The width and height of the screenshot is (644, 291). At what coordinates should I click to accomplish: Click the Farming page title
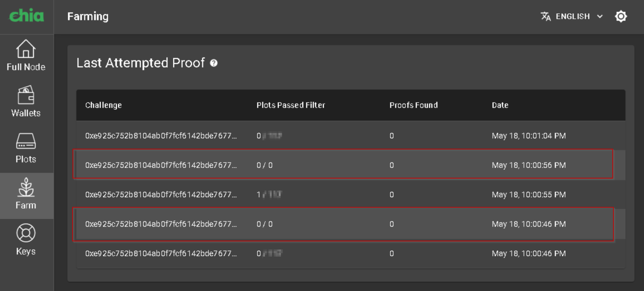(x=88, y=16)
